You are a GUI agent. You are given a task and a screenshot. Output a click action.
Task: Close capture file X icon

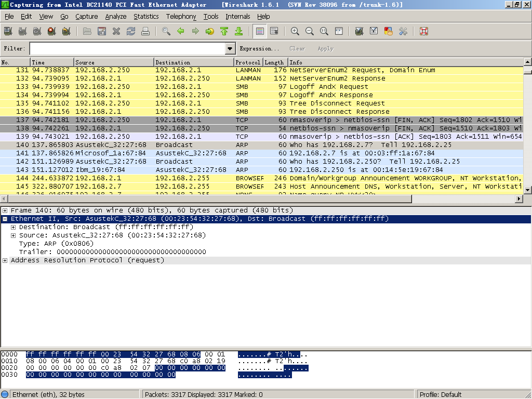pyautogui.click(x=116, y=31)
